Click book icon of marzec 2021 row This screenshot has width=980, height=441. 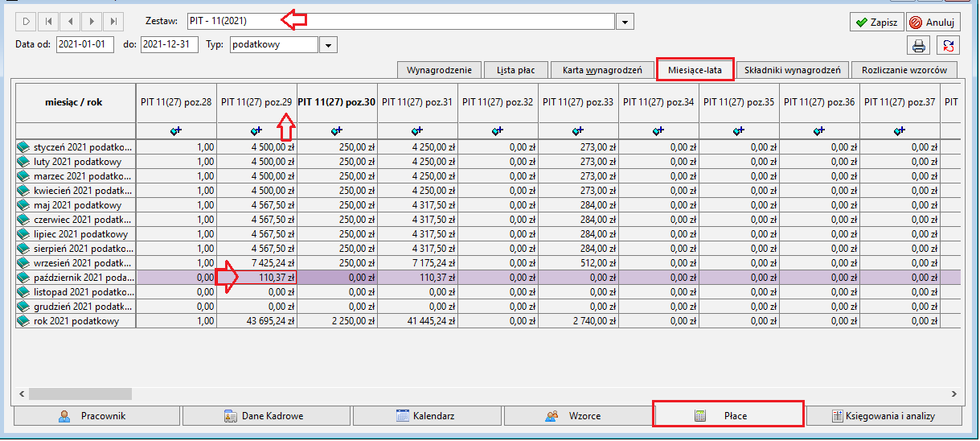point(24,176)
